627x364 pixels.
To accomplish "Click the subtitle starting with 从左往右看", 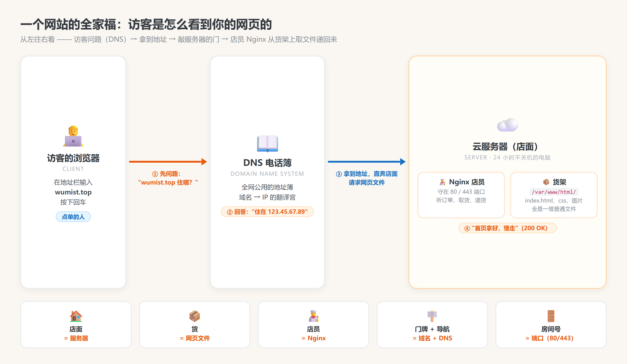I will pyautogui.click(x=178, y=39).
